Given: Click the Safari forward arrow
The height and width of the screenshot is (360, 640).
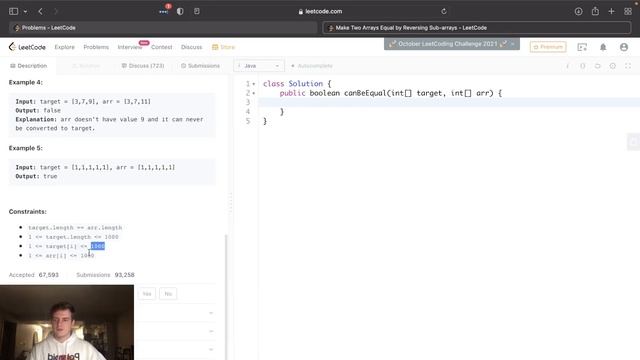Looking at the screenshot, I should click(x=56, y=11).
